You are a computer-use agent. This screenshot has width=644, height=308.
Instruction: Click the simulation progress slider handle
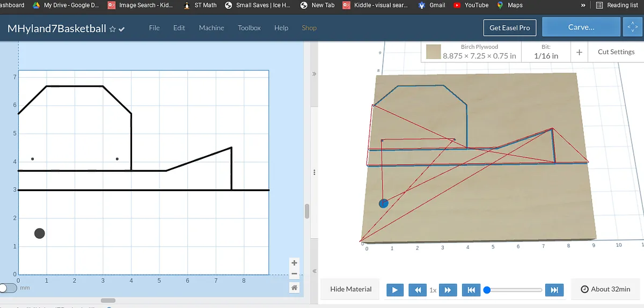[487, 290]
